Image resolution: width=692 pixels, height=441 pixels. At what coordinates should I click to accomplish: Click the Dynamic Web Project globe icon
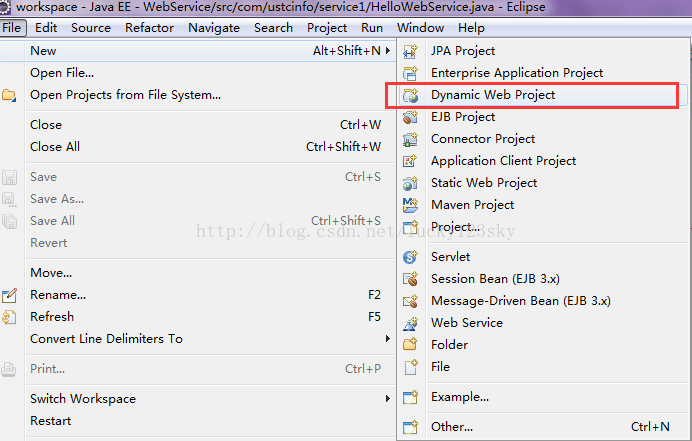tap(410, 95)
